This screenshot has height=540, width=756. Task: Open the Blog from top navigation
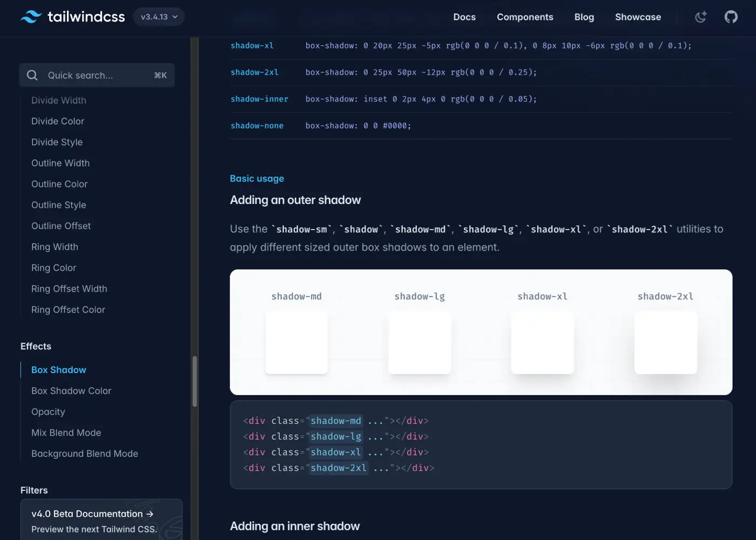tap(584, 17)
